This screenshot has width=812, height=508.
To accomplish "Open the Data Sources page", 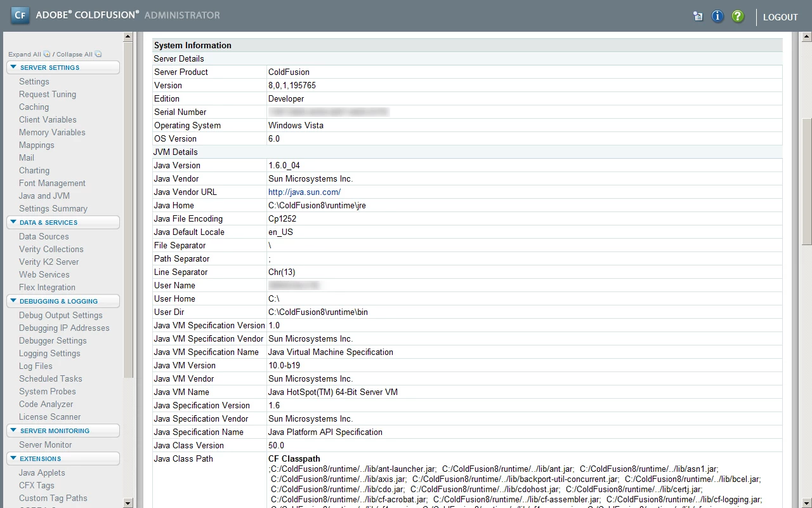I will [x=44, y=236].
